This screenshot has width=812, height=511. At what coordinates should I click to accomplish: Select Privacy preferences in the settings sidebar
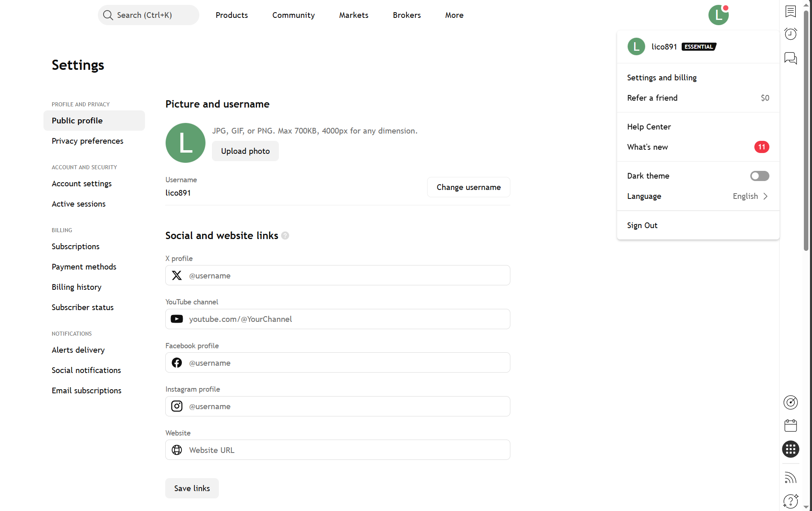[87, 141]
